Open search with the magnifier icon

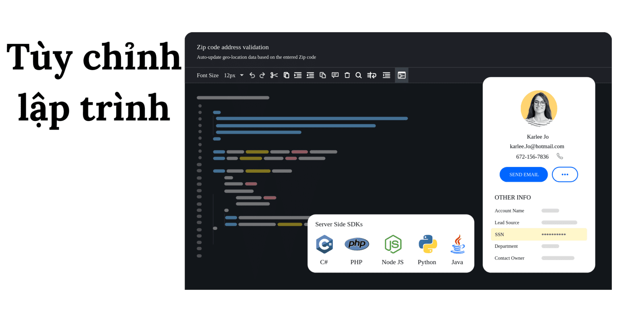click(359, 75)
